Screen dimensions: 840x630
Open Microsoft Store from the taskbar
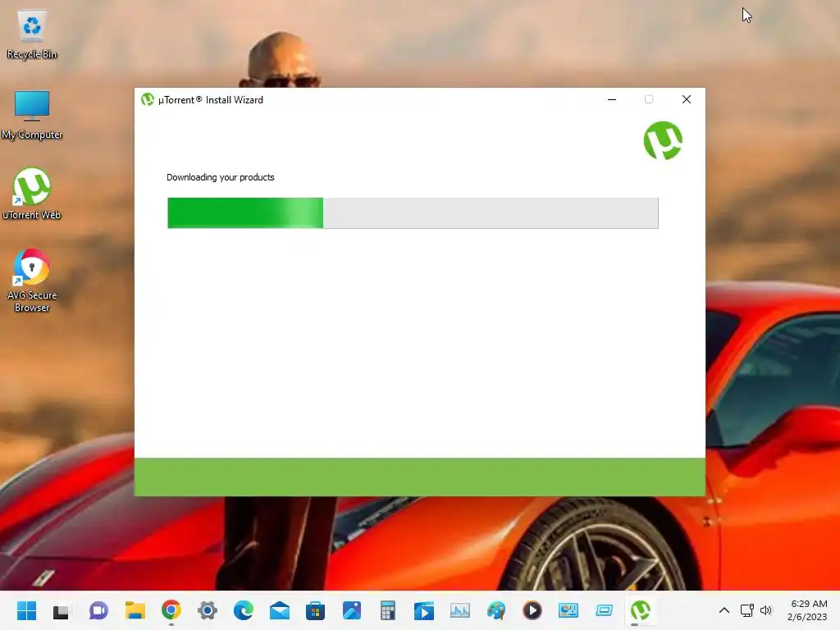click(316, 610)
